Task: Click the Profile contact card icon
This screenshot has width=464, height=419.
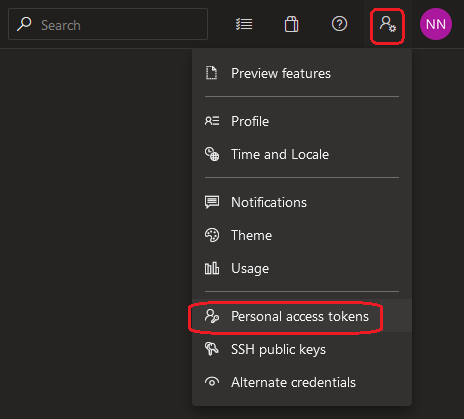Action: pos(212,121)
